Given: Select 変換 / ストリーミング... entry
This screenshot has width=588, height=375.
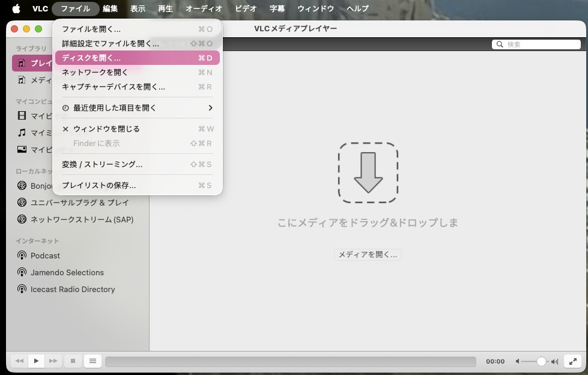Looking at the screenshot, I should 138,164.
